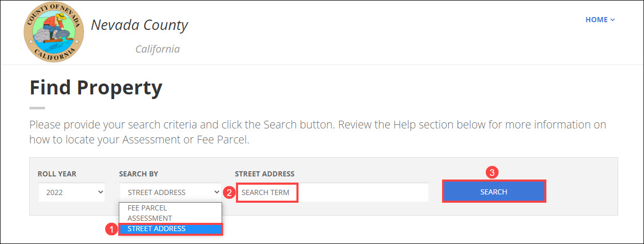644x244 pixels.
Task: Focus the Street Address search term field
Action: tap(332, 192)
